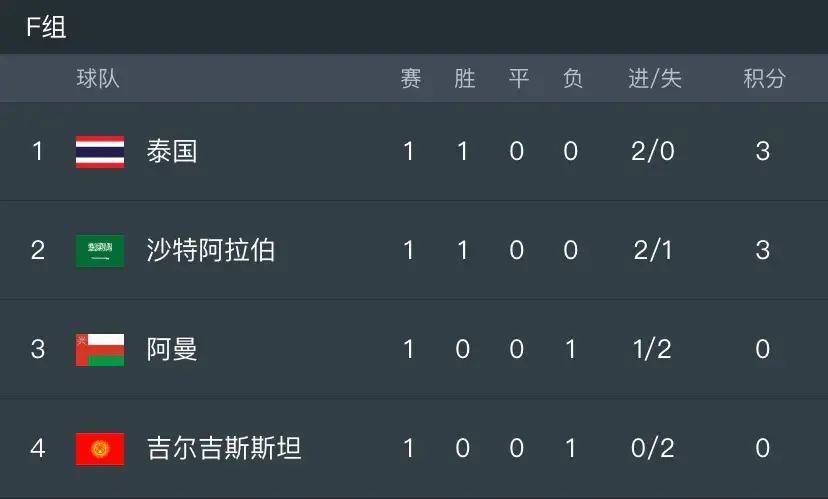Select the 泰国 team name

(x=171, y=152)
